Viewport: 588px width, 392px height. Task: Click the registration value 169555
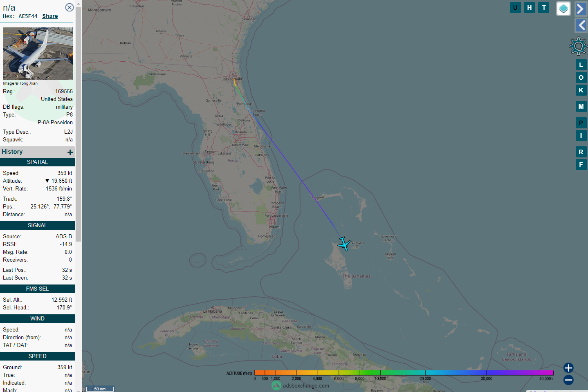coord(64,91)
